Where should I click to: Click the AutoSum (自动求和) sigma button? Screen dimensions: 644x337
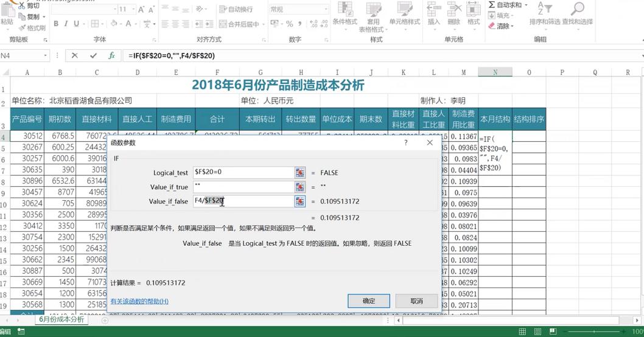tap(505, 5)
